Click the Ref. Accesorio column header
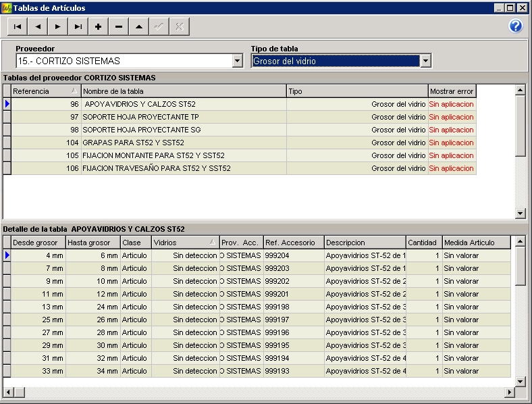 (294, 243)
